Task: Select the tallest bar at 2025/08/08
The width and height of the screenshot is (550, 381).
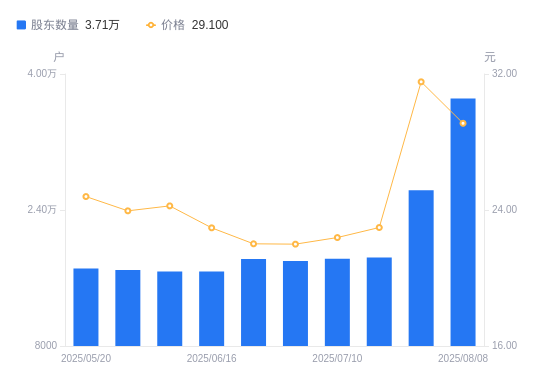Action: point(463,222)
